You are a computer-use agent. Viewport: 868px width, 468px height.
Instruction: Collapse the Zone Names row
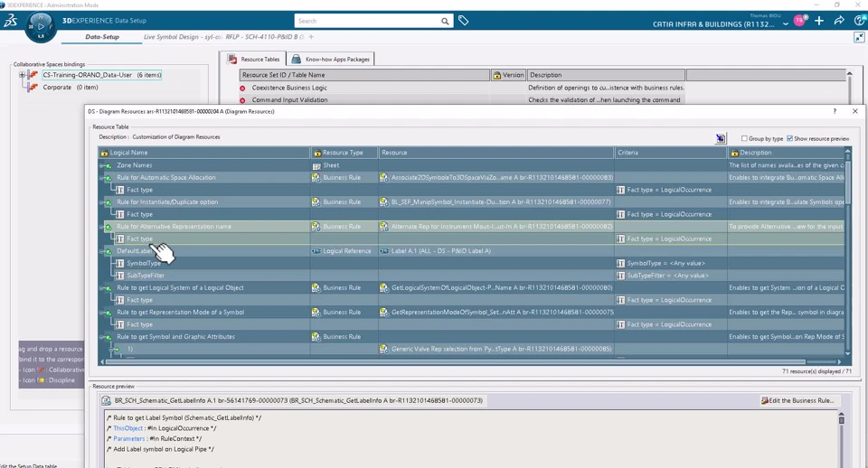click(102, 166)
